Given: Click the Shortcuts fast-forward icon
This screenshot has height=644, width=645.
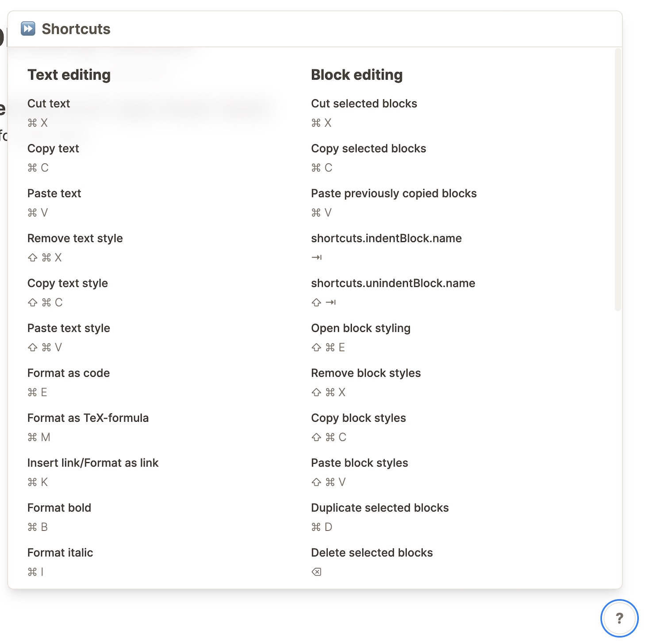Looking at the screenshot, I should (x=28, y=29).
